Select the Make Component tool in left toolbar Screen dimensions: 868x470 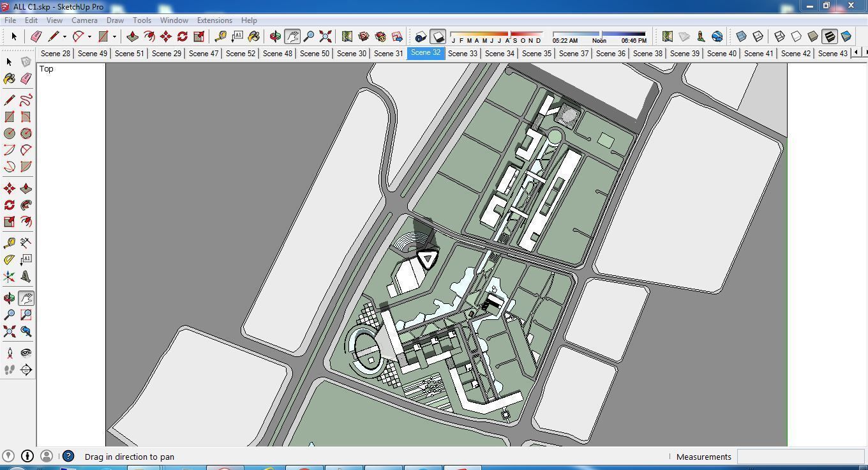coord(26,62)
